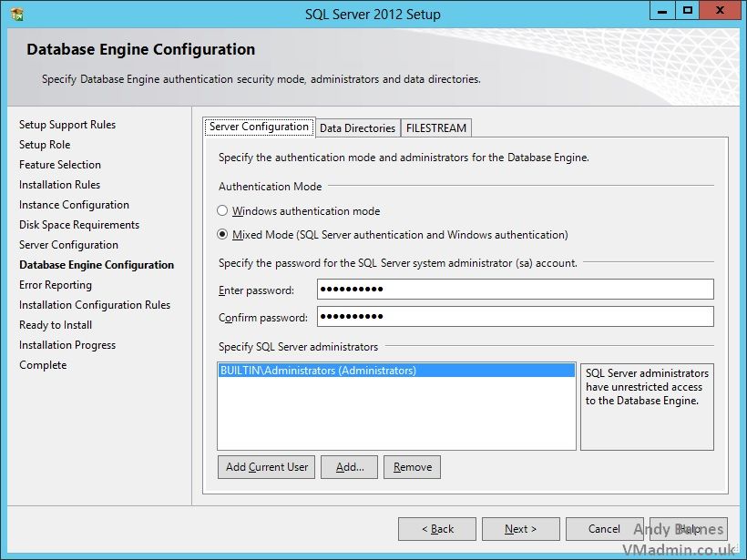Select Mixed Mode authentication radio button
This screenshot has height=560, width=747.
click(222, 235)
